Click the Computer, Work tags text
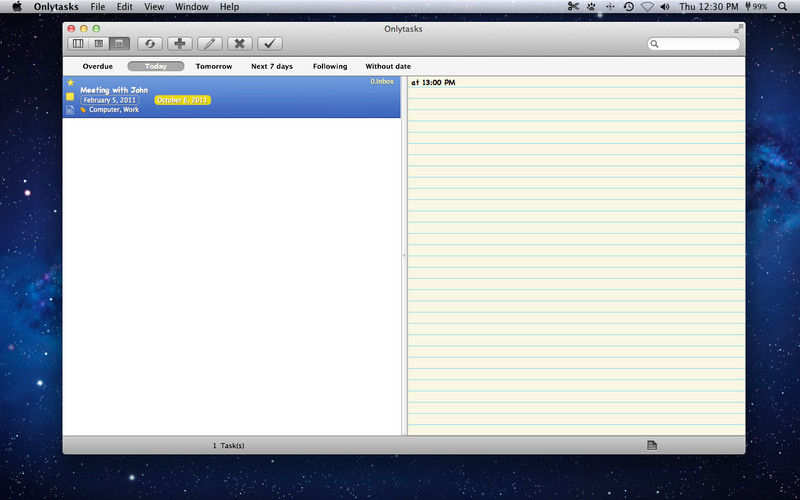This screenshot has height=500, width=800. click(114, 110)
